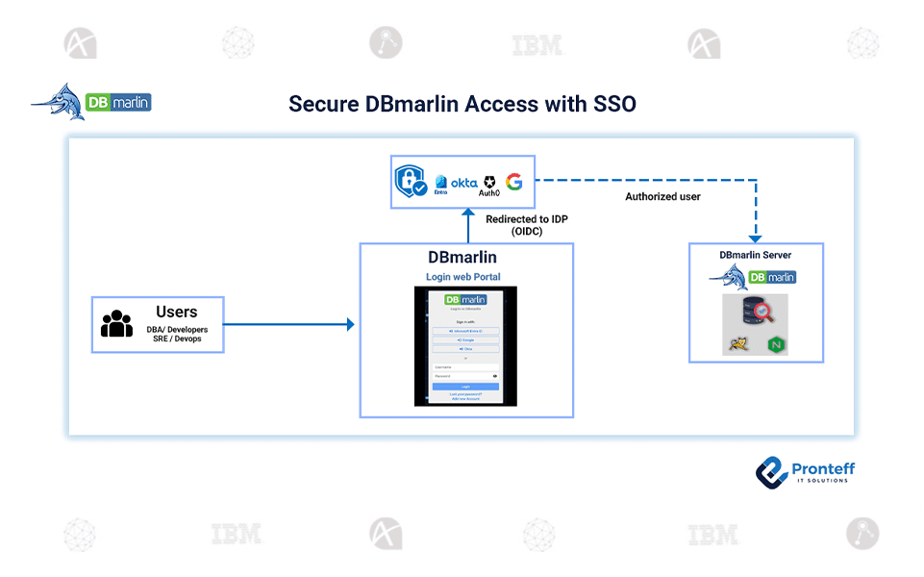Click the Users heading text
The width and height of the screenshot is (924, 577).
177,312
